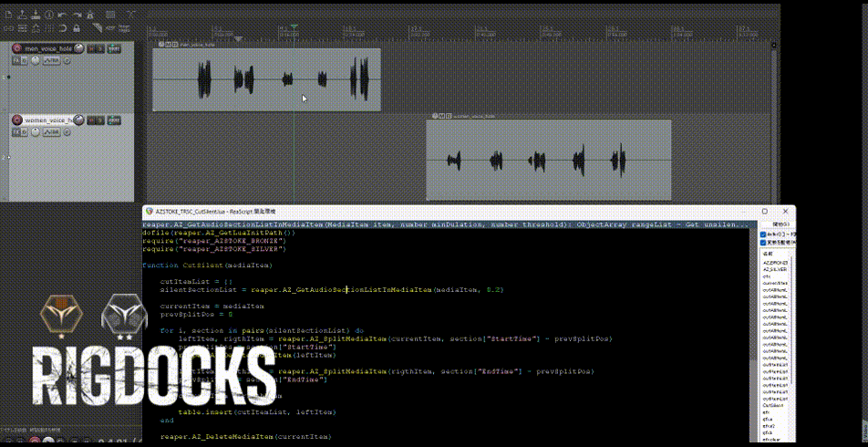The height and width of the screenshot is (447, 868).
Task: Click the grid matrix toolbar icon
Action: [110, 15]
